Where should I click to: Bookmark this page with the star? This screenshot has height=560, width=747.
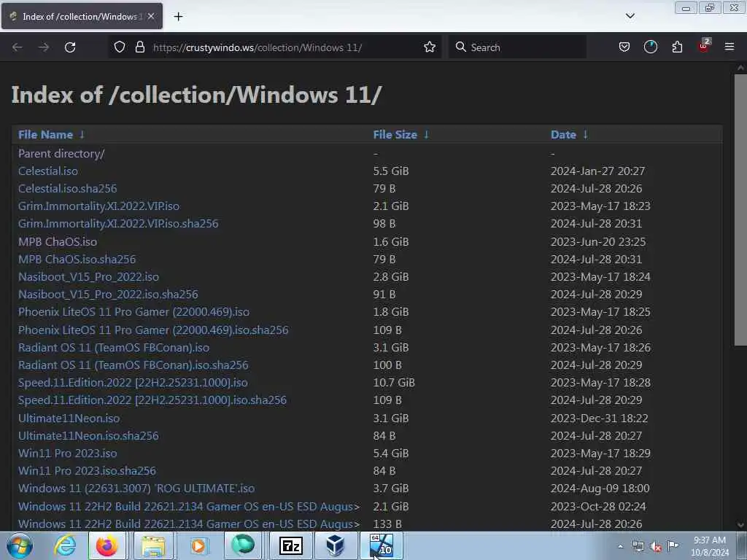tap(430, 47)
